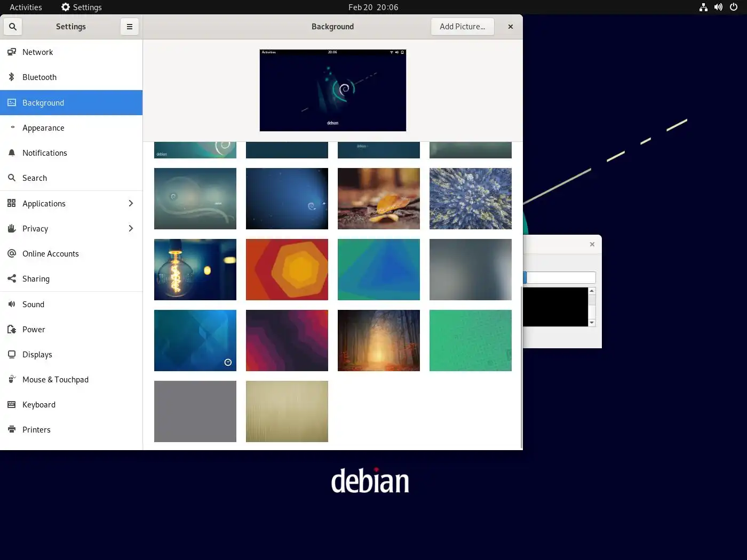Click the current background preview image
The image size is (747, 560).
point(333,90)
